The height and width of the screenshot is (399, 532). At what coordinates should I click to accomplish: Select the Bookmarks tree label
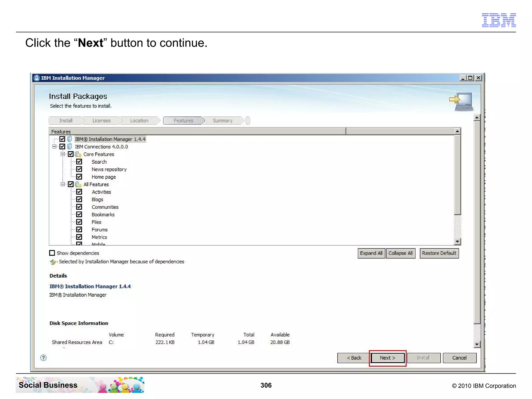click(103, 215)
